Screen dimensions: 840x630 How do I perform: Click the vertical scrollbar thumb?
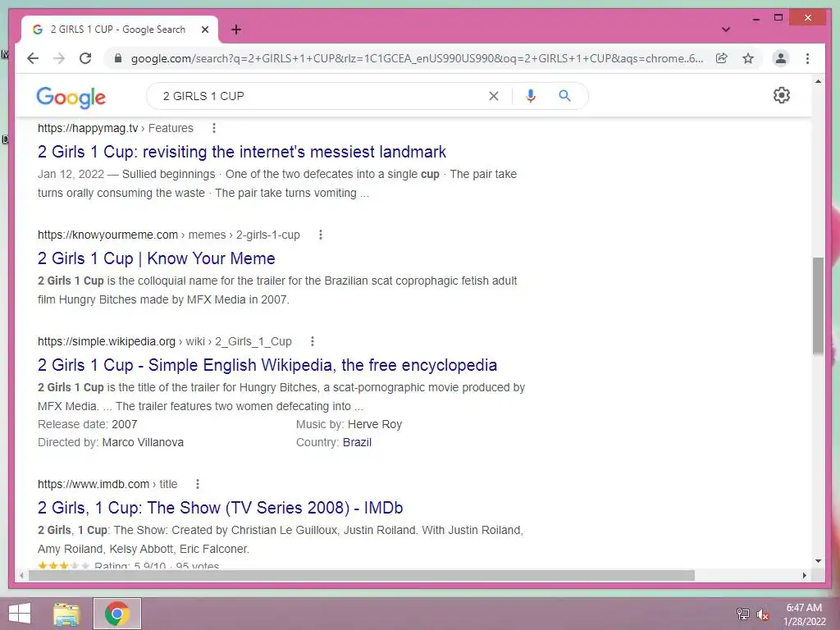point(818,305)
